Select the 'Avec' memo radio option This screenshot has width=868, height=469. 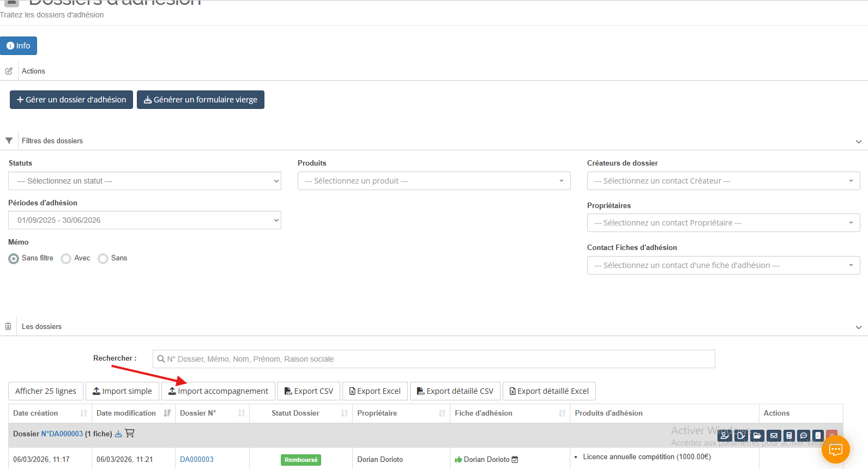[66, 259]
